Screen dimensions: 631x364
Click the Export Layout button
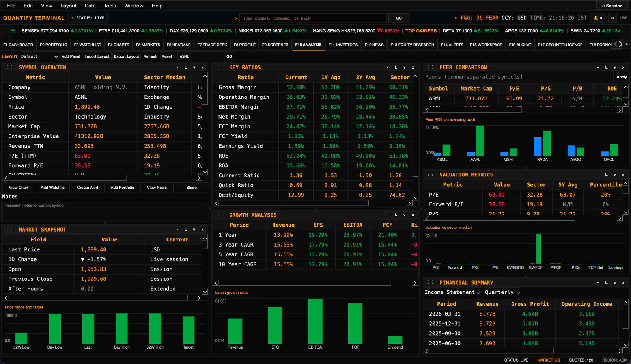click(x=127, y=56)
